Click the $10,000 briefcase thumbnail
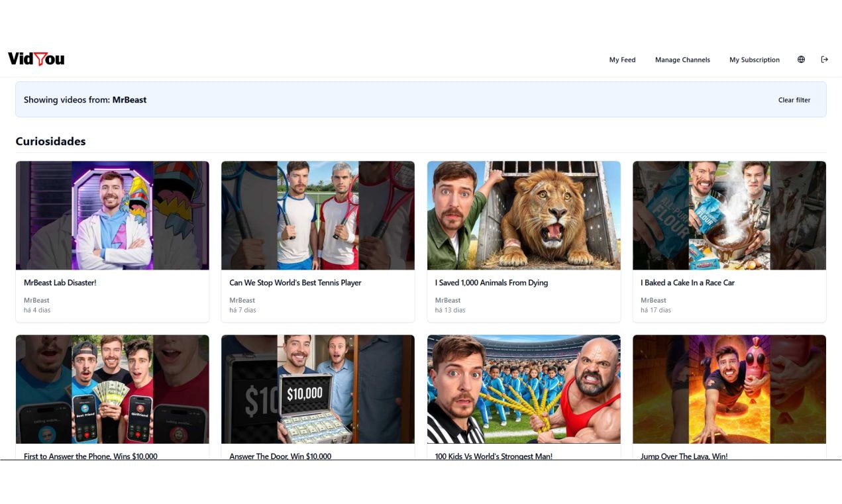 click(x=318, y=388)
